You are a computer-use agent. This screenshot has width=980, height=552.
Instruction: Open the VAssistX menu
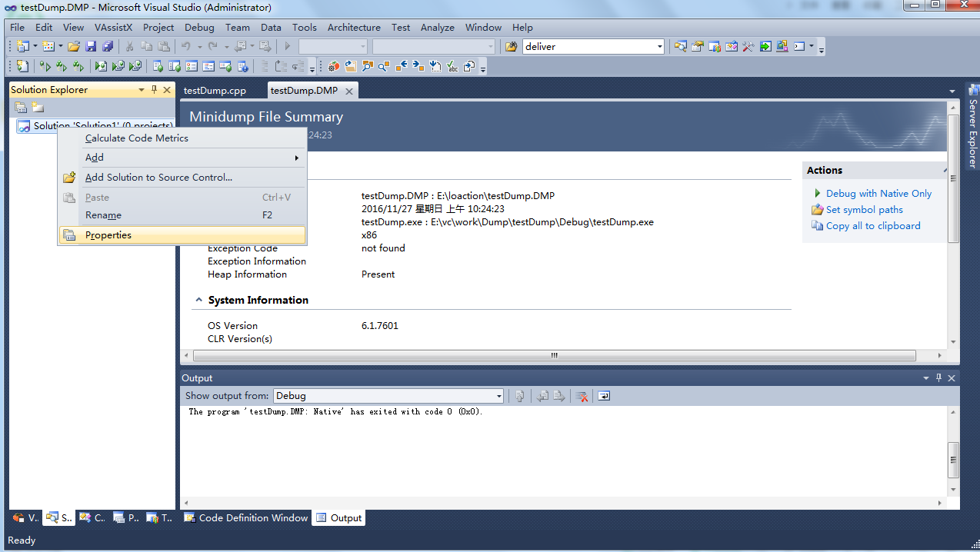(114, 27)
